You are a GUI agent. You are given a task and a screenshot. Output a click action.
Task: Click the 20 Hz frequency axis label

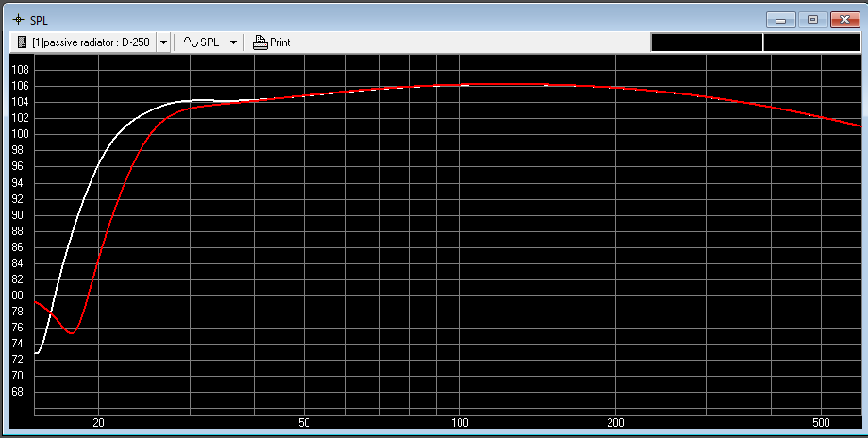98,423
